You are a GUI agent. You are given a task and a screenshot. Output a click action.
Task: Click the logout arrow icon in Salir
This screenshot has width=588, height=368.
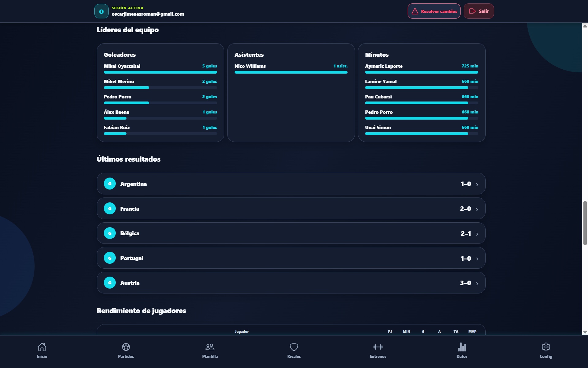coord(472,11)
